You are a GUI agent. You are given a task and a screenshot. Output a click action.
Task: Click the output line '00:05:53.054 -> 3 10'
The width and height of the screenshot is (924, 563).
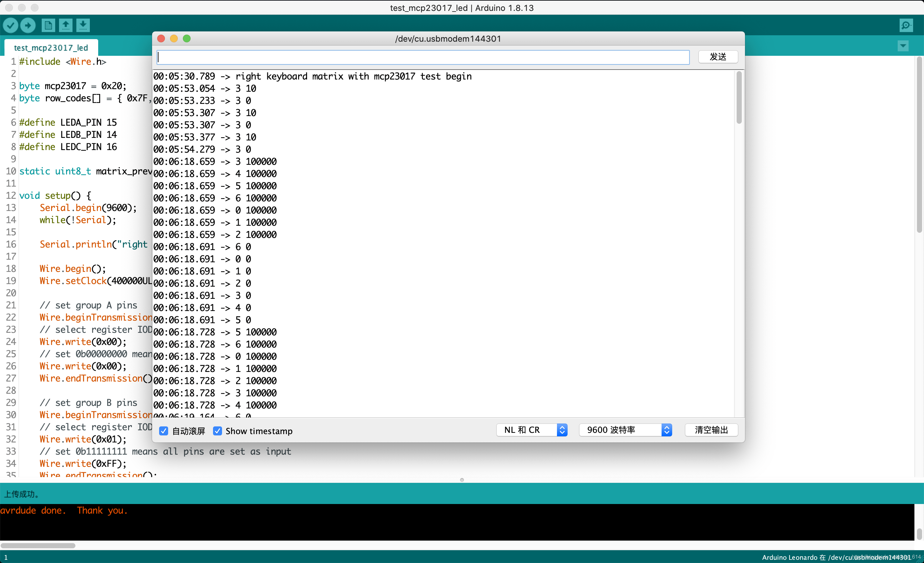205,88
